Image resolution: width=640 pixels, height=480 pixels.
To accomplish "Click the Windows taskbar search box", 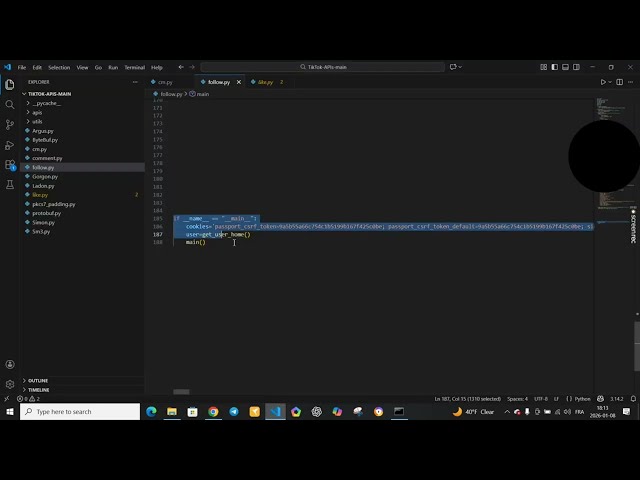I will click(x=80, y=411).
